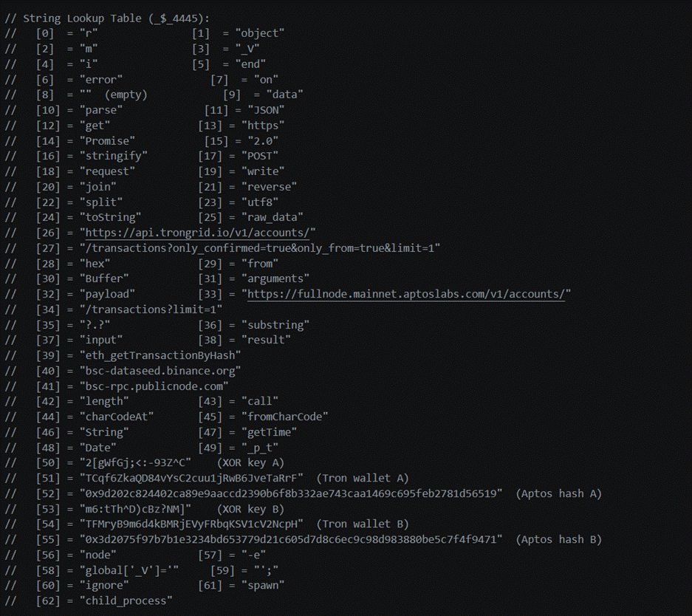Click the XOR key A string value
Screen dimensions: 692x616
135,462
